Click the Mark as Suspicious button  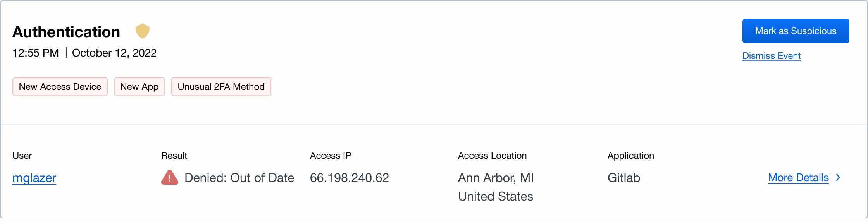click(796, 31)
